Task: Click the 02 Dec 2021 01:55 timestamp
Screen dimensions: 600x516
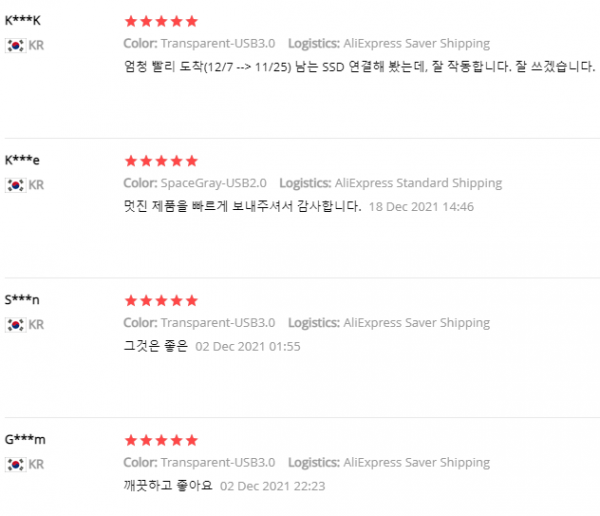Action: pos(248,346)
